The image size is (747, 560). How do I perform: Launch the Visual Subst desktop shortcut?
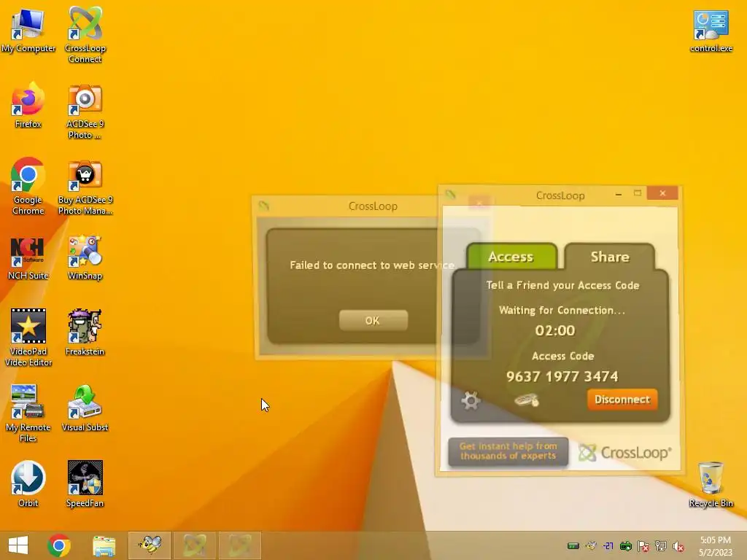(85, 408)
